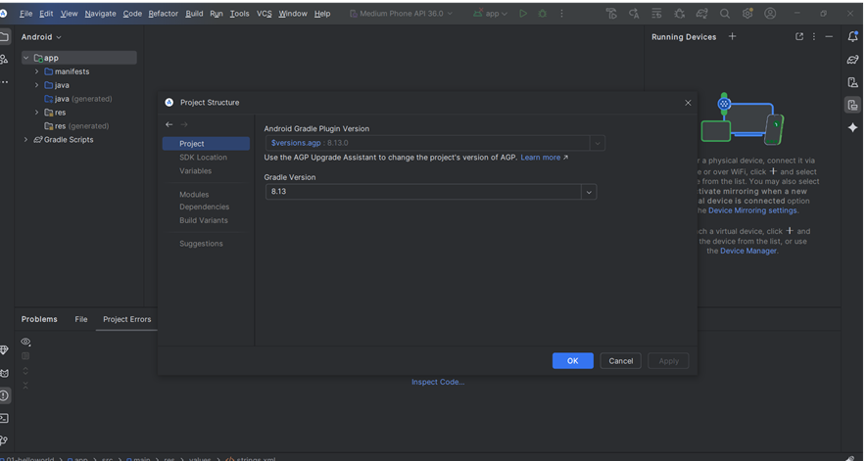
Task: Open the account profile icon
Action: [x=770, y=14]
